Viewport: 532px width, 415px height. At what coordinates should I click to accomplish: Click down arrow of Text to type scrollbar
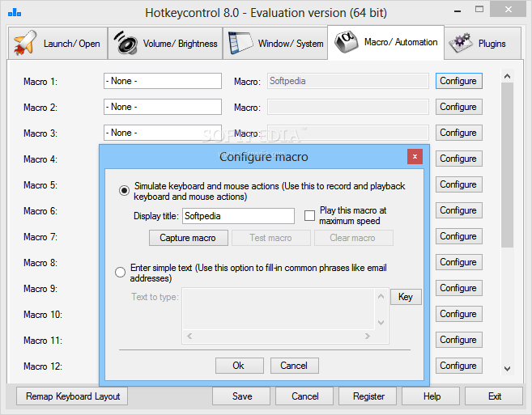pos(381,322)
